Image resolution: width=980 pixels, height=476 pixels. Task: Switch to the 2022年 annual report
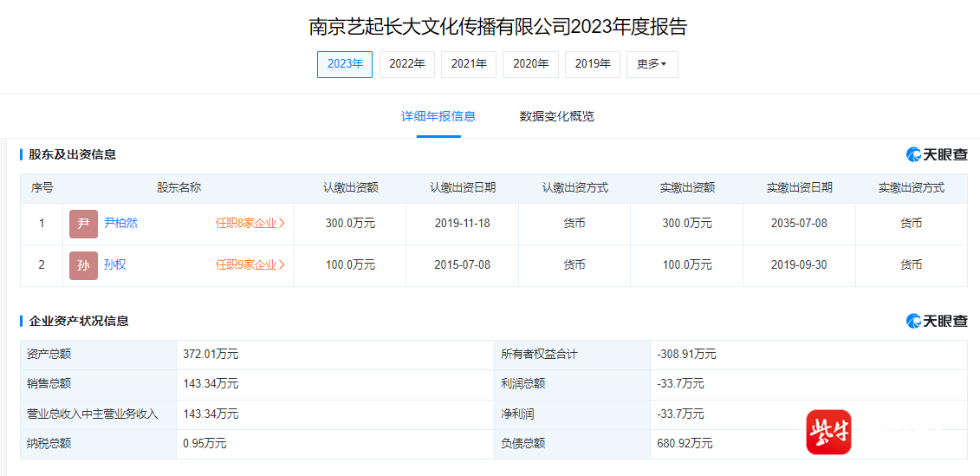tap(407, 64)
